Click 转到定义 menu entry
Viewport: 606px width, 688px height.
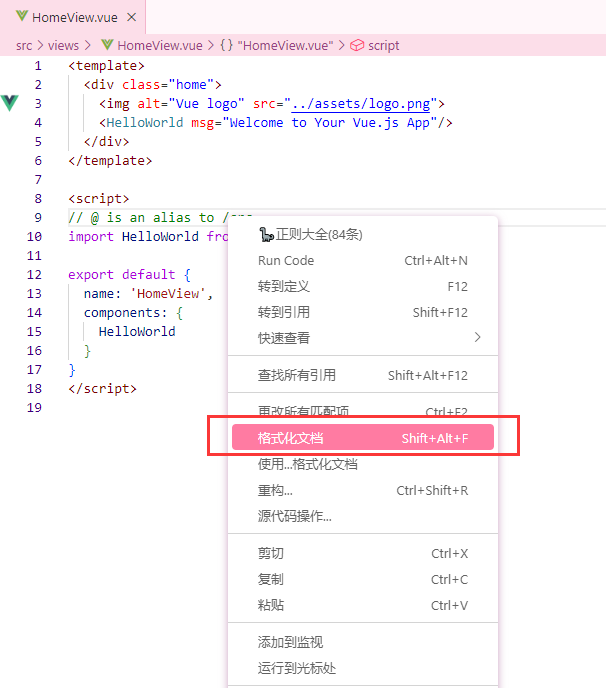coord(284,286)
